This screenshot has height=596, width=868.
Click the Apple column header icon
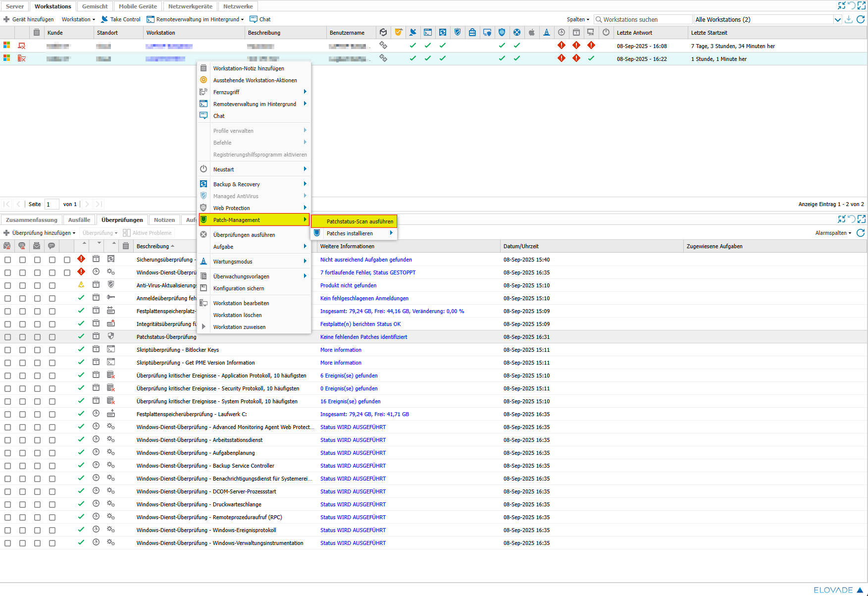(x=531, y=33)
